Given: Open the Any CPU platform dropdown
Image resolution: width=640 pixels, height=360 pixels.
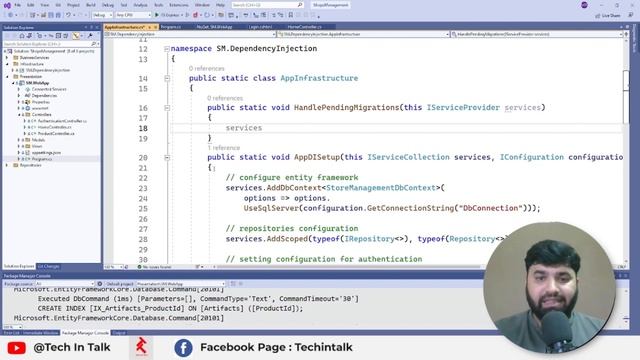Looking at the screenshot, I should coord(133,15).
